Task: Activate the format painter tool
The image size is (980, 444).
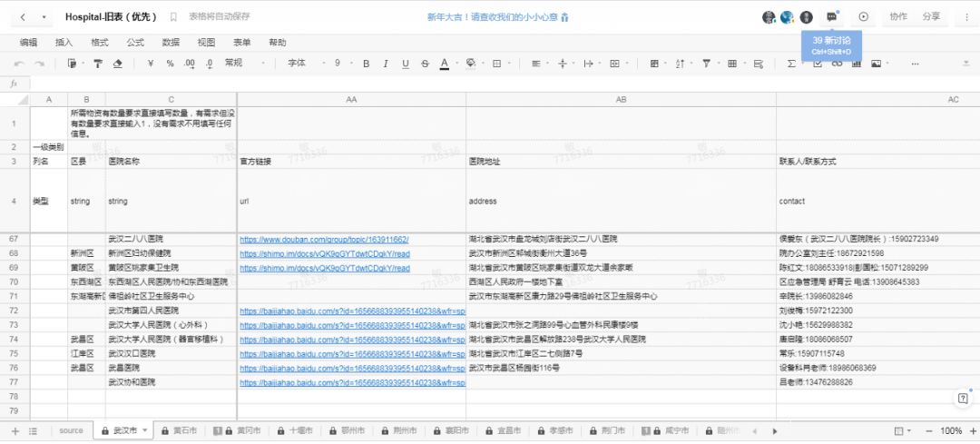Action: pos(98,64)
